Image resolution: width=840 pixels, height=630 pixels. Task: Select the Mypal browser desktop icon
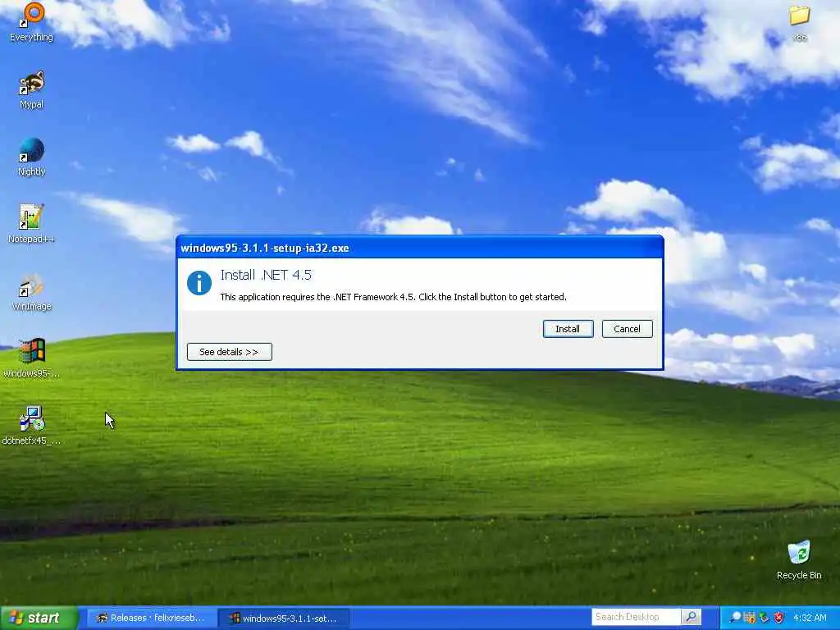[x=32, y=90]
